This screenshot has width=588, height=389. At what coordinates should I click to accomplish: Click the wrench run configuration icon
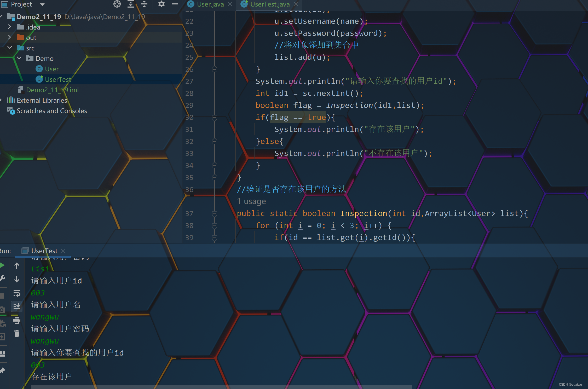(x=2, y=279)
